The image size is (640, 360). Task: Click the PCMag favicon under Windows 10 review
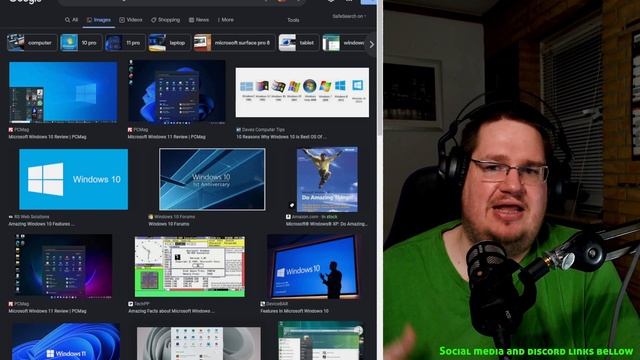click(x=11, y=130)
